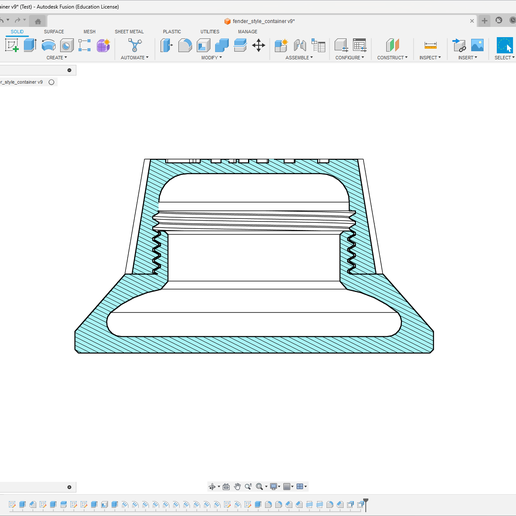
Task: Select the Offset Face tool
Action: click(x=240, y=45)
